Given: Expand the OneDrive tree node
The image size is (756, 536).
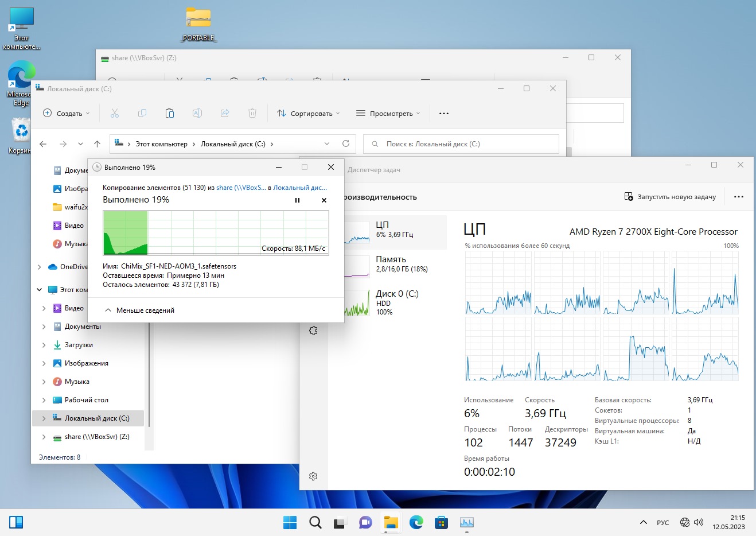Looking at the screenshot, I should coord(39,267).
